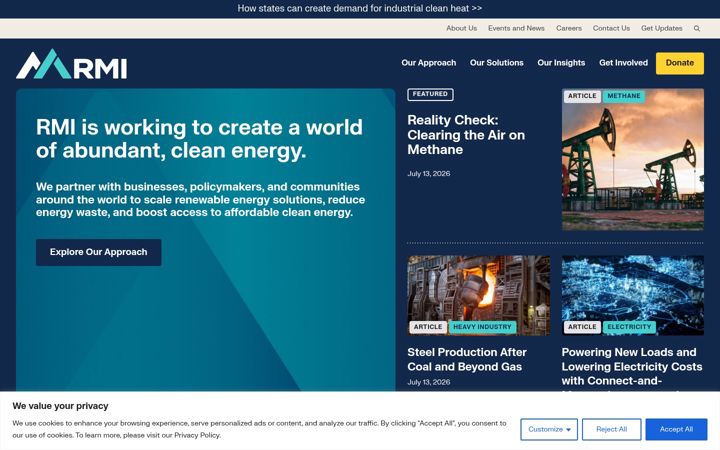
Task: Accept all cookies
Action: [676, 429]
